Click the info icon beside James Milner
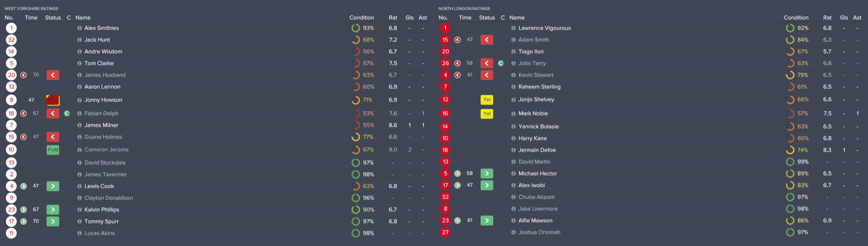Screen dimensions: 868x246 pos(80,125)
